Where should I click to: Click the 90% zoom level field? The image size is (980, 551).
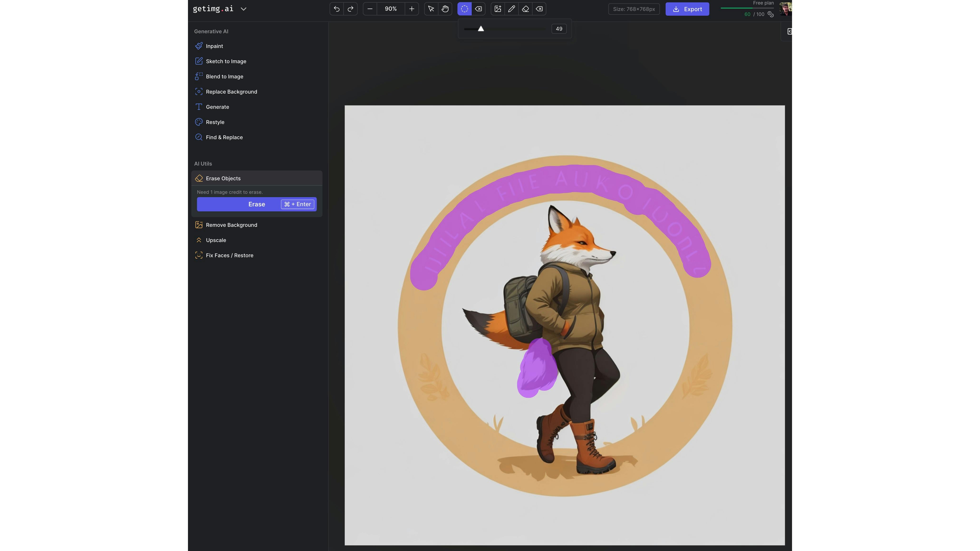click(391, 9)
